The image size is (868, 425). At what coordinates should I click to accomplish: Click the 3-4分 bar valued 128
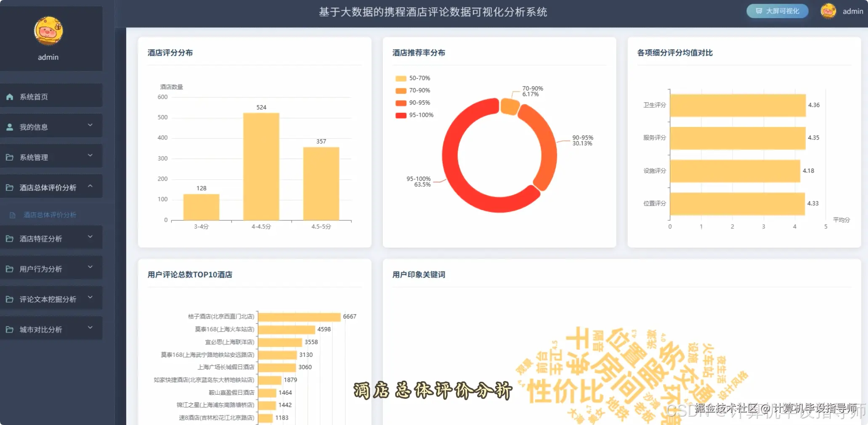coord(201,207)
